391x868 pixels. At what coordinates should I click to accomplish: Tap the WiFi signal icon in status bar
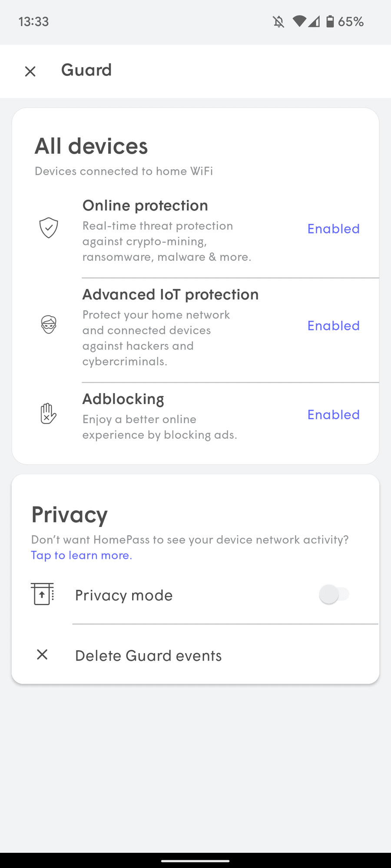click(299, 21)
